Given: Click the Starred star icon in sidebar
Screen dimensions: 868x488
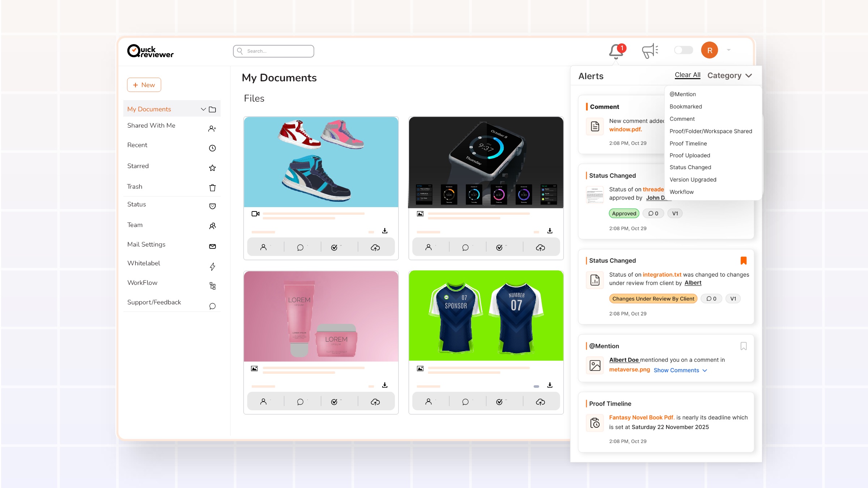Looking at the screenshot, I should [x=213, y=168].
